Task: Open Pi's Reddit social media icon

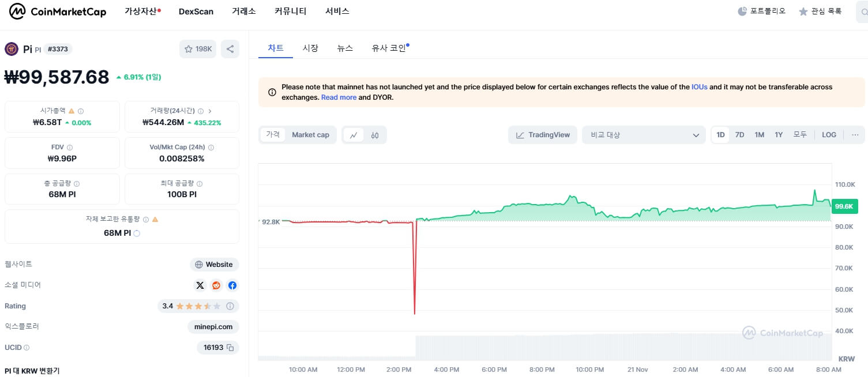Action: pos(216,285)
